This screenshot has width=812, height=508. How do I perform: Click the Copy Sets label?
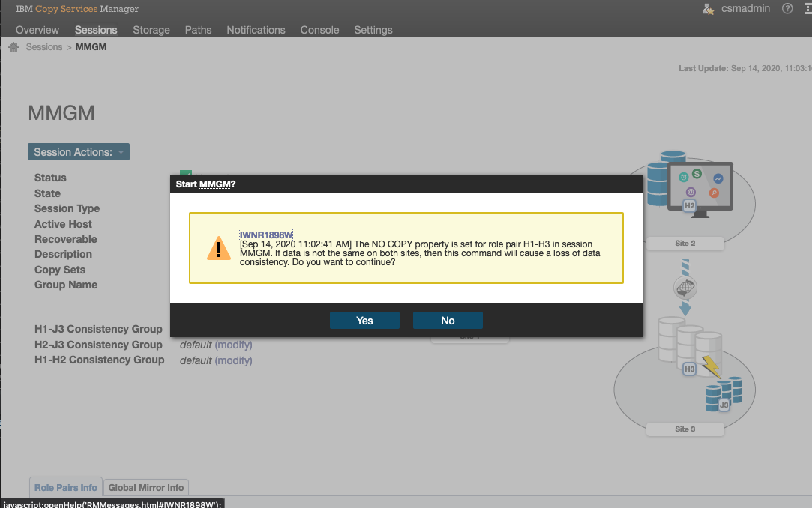click(x=60, y=270)
